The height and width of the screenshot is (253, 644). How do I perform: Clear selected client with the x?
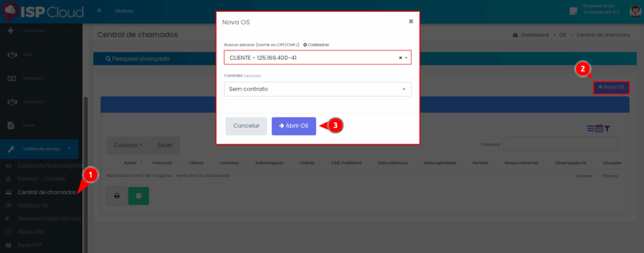click(401, 58)
